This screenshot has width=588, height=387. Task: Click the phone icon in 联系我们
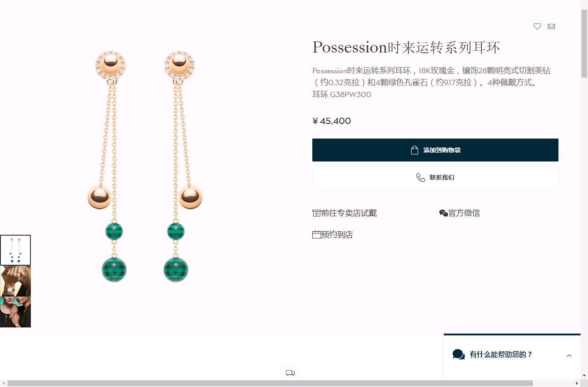(421, 177)
